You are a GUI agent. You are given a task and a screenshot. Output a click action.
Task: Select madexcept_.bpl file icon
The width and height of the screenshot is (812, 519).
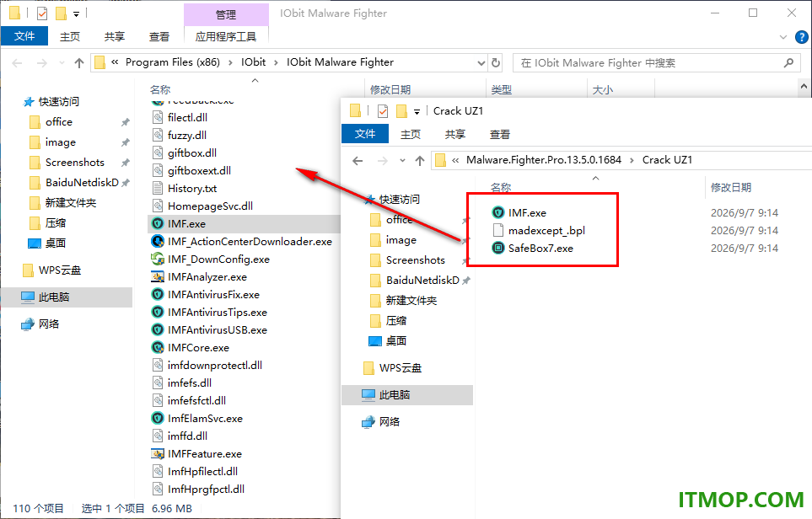click(498, 230)
